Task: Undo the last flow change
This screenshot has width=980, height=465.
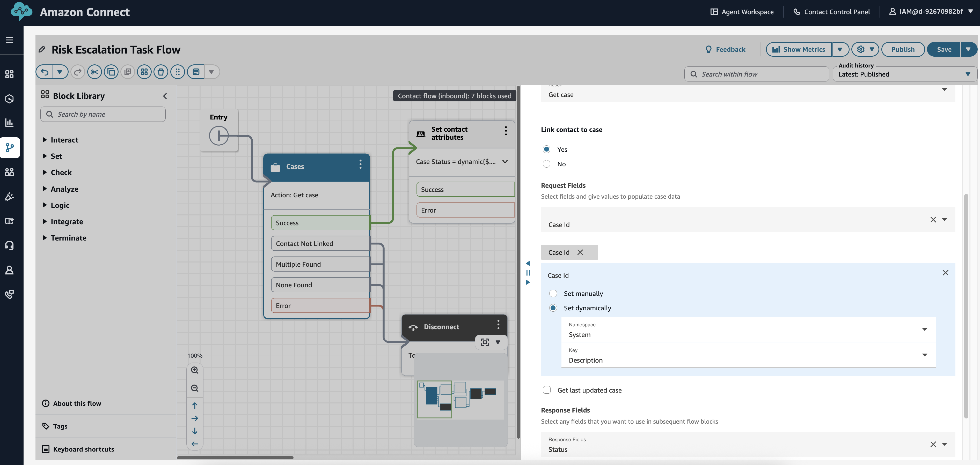Action: [45, 71]
